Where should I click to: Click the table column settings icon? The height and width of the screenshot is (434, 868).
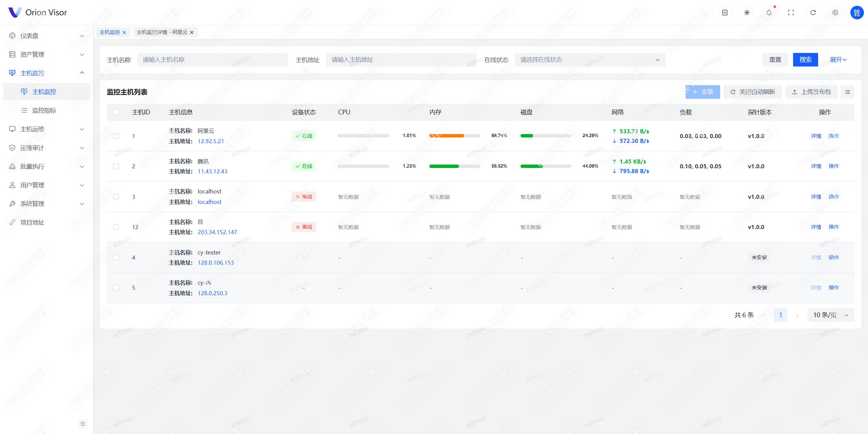847,92
